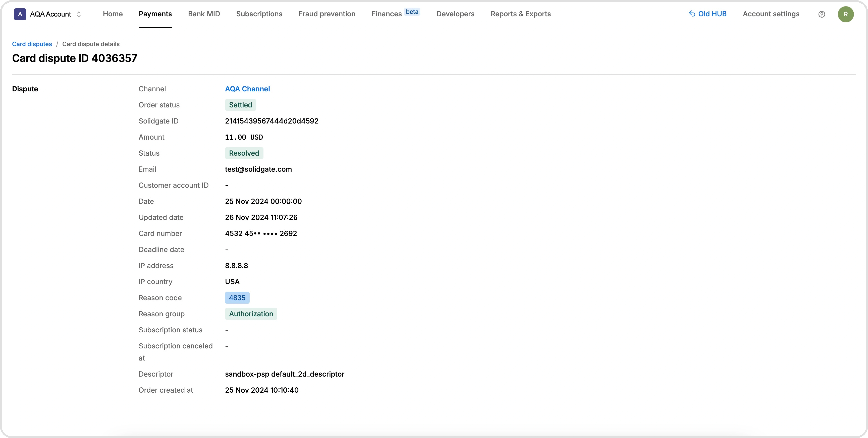Open the user avatar menu
Screen dimensions: 868x438
click(846, 14)
